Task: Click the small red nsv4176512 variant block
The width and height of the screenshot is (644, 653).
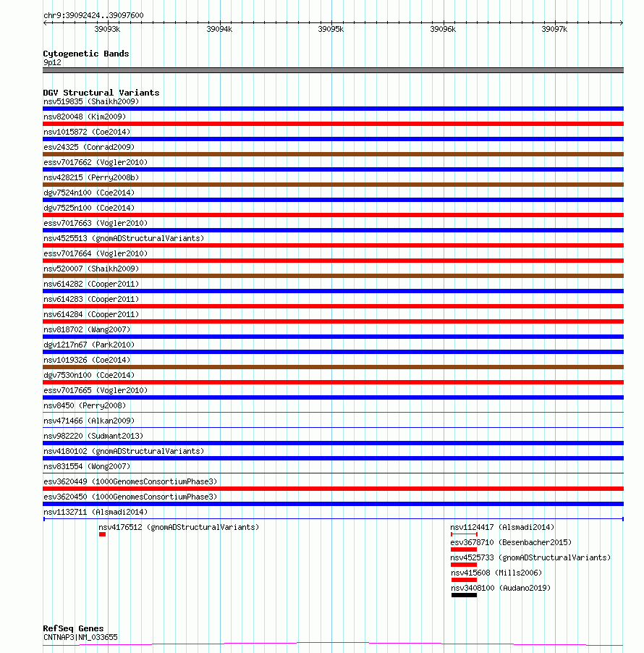Action: pos(103,534)
